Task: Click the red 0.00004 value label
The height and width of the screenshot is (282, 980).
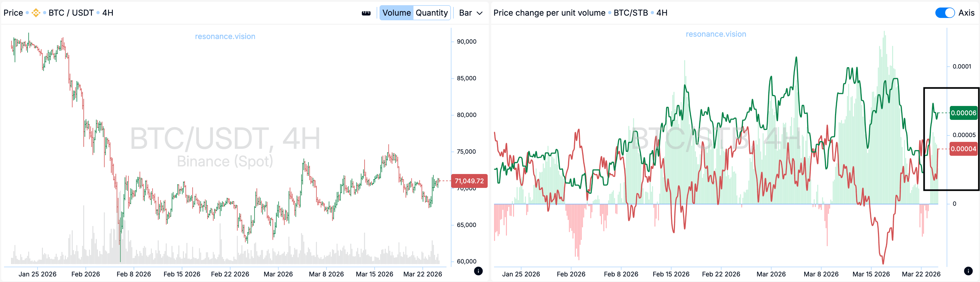Action: point(963,149)
